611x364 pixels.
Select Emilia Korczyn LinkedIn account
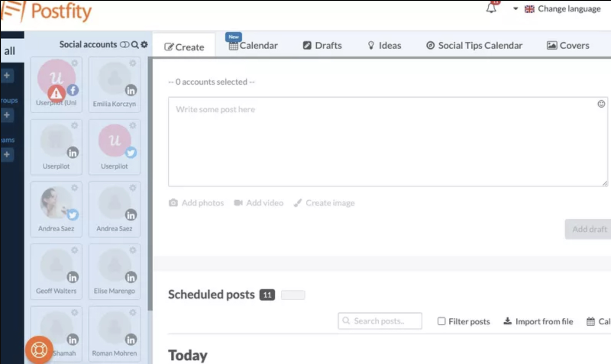click(114, 85)
